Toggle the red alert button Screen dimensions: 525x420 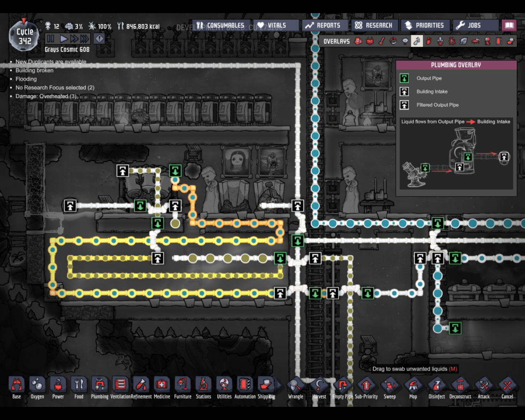pyautogui.click(x=99, y=39)
